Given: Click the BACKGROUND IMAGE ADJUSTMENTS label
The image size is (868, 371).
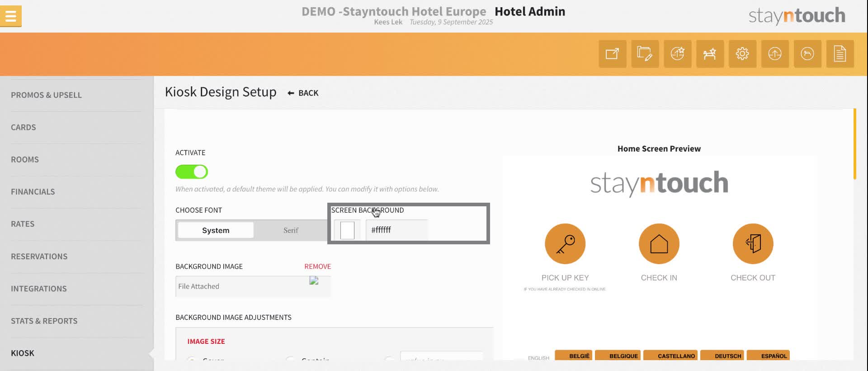Looking at the screenshot, I should [x=234, y=318].
